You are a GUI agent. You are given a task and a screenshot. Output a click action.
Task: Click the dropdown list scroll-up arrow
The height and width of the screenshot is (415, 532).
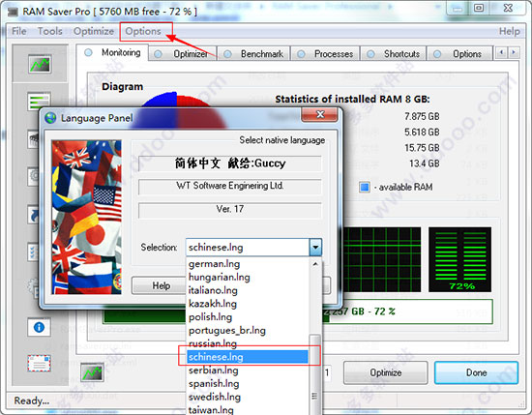(x=315, y=264)
